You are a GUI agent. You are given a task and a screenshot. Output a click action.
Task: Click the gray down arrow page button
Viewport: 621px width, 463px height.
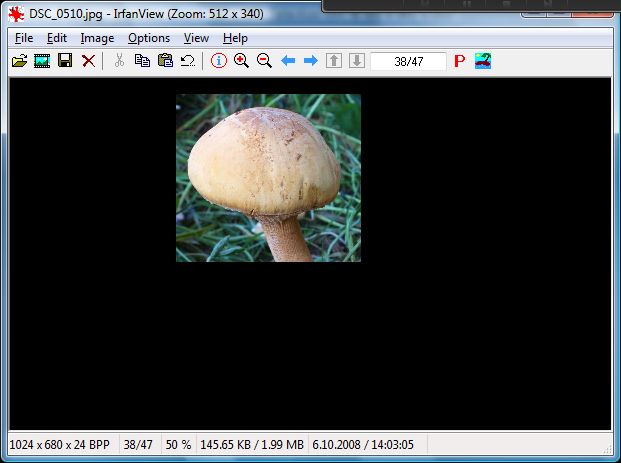(357, 61)
